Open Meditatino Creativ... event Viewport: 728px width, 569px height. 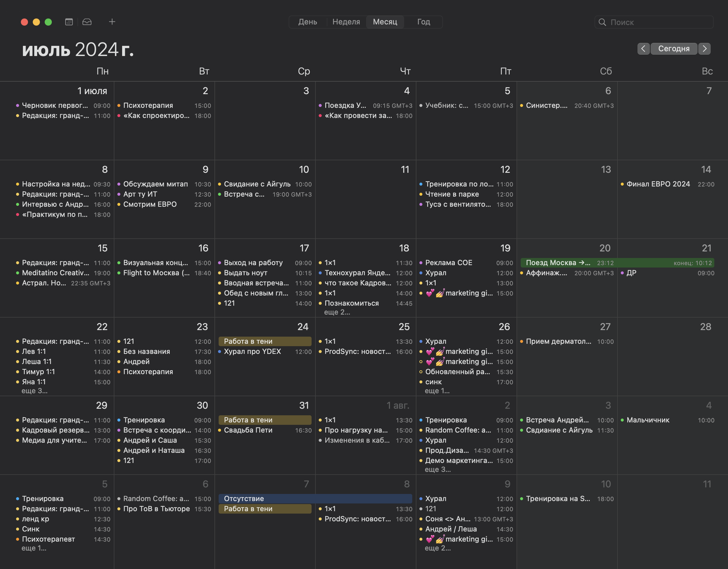(x=63, y=273)
